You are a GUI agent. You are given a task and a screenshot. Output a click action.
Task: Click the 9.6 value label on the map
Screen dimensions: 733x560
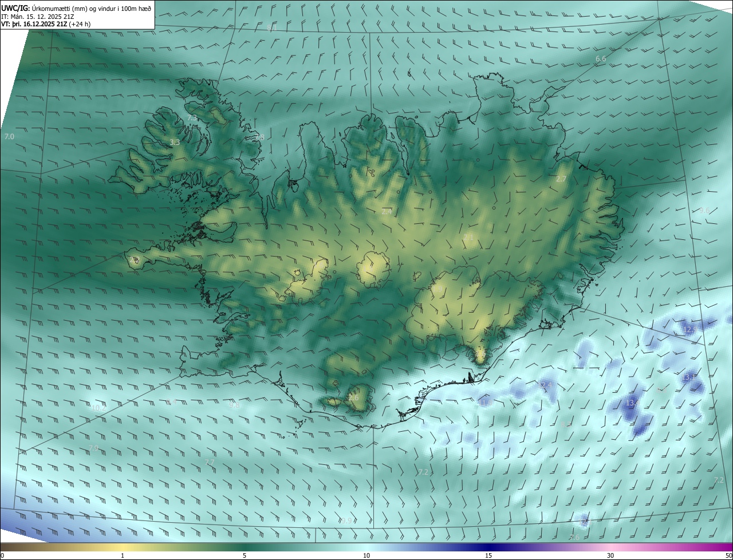[x=704, y=210]
